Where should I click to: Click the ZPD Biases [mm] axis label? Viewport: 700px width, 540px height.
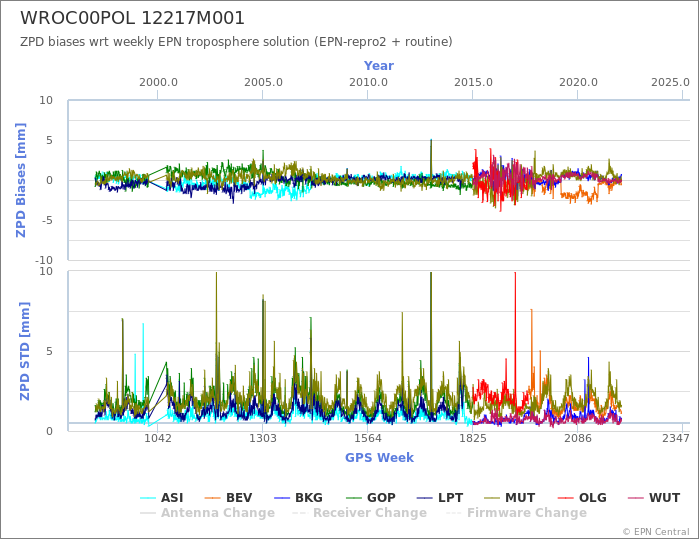click(21, 180)
